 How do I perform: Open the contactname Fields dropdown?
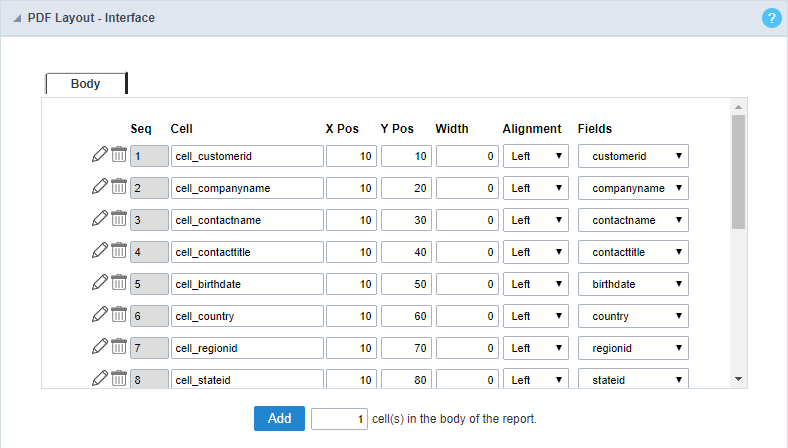coord(633,220)
